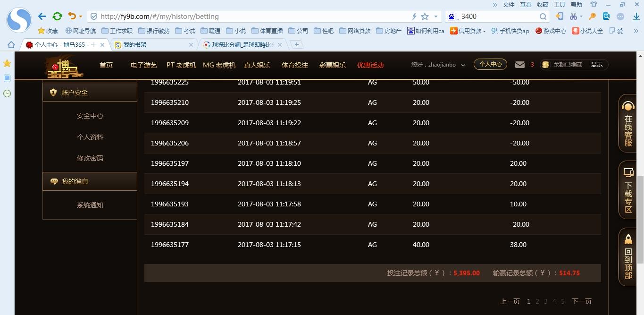The image size is (644, 315).
Task: Refresh the page with the green reload icon
Action: pos(57,17)
